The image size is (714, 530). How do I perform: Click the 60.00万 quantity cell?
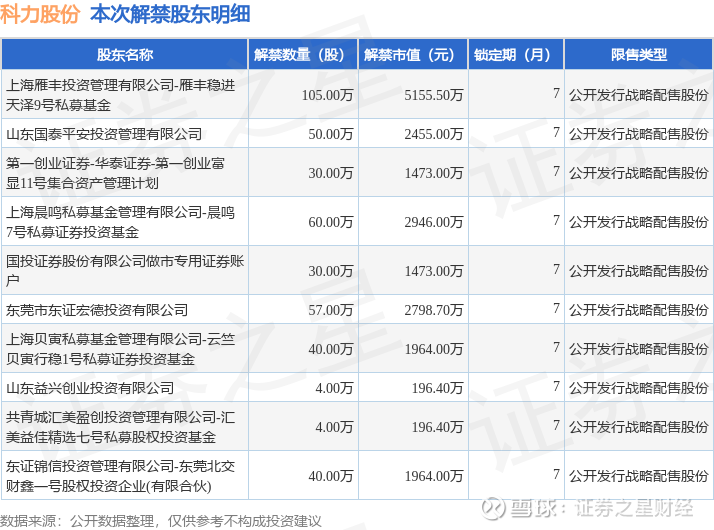331,222
